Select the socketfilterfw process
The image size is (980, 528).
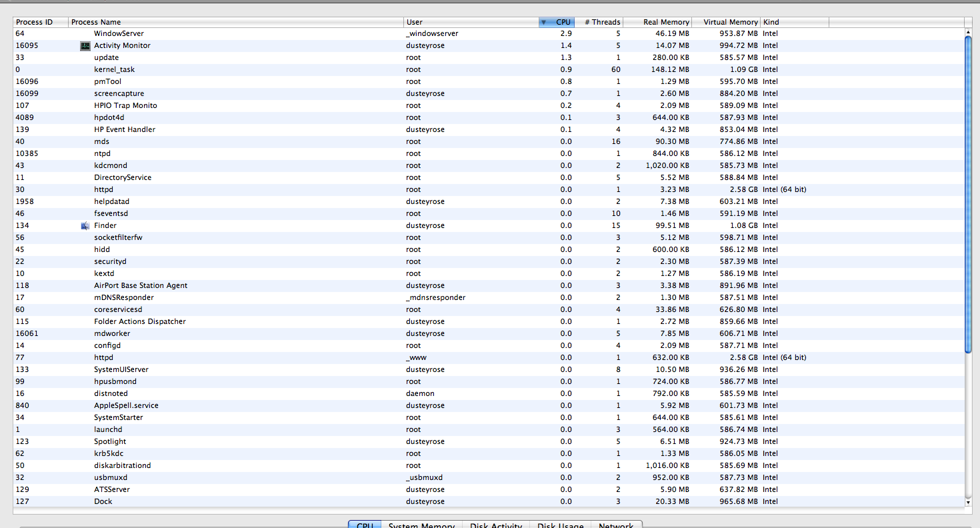click(x=489, y=237)
